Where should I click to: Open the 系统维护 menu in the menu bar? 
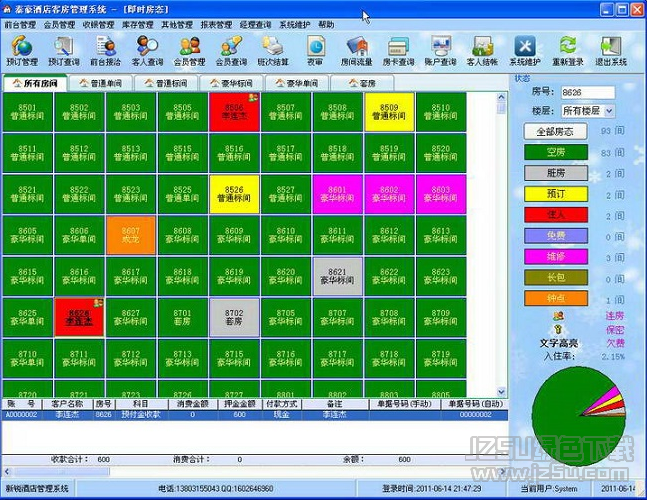coord(295,25)
